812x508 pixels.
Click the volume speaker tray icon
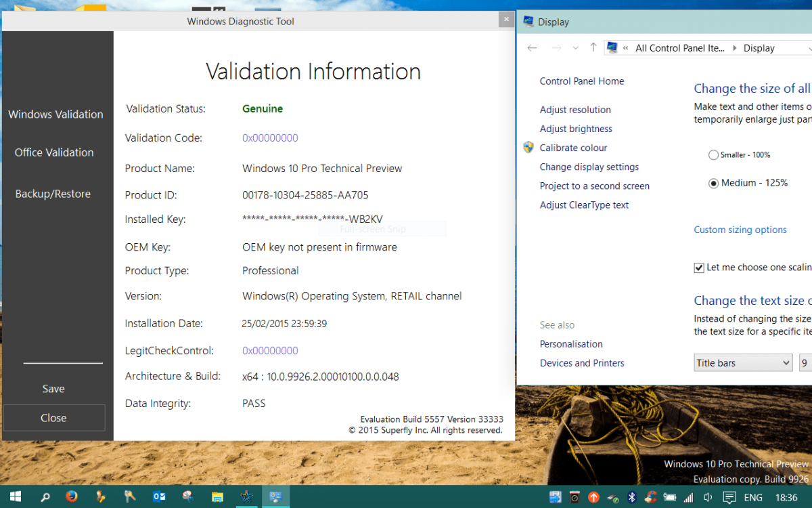tap(708, 497)
